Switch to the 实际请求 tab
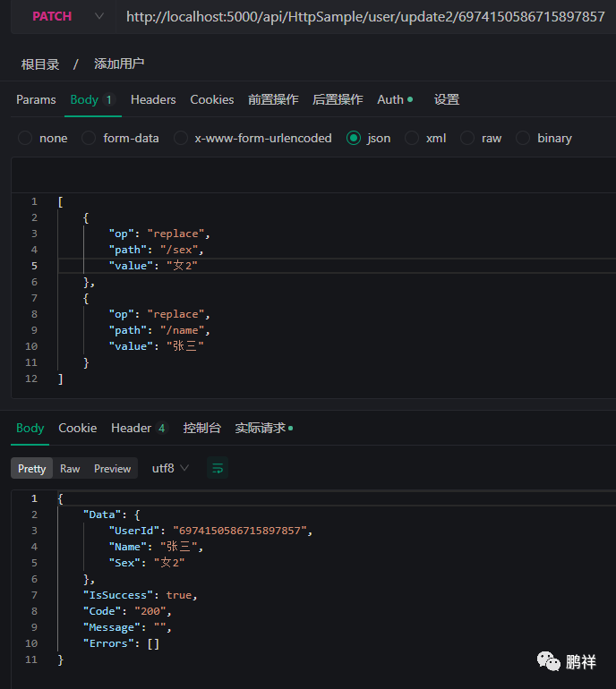The image size is (616, 689). [x=264, y=428]
